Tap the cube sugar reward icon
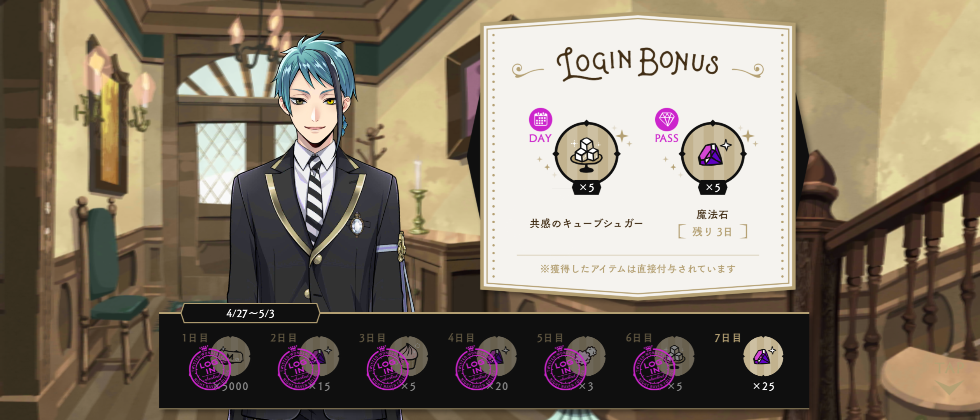The image size is (980, 420). pyautogui.click(x=587, y=154)
